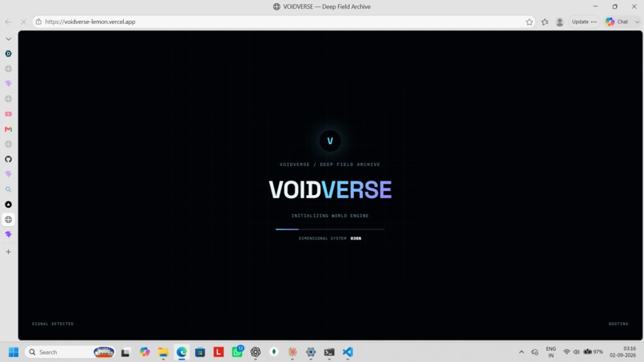Click the circular V logo on the page
The width and height of the screenshot is (644, 362).
(x=330, y=141)
